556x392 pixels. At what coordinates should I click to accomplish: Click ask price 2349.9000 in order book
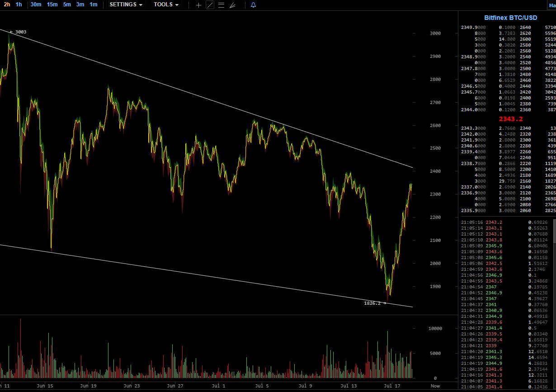point(473,28)
